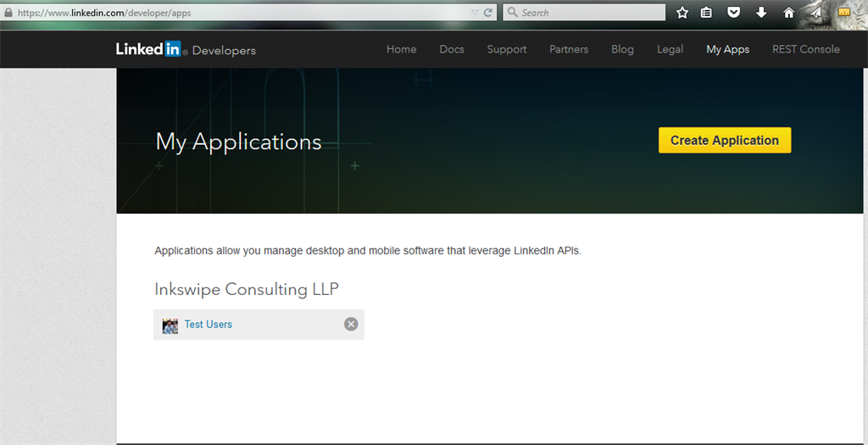Click the paper plane send icon

coord(816,14)
